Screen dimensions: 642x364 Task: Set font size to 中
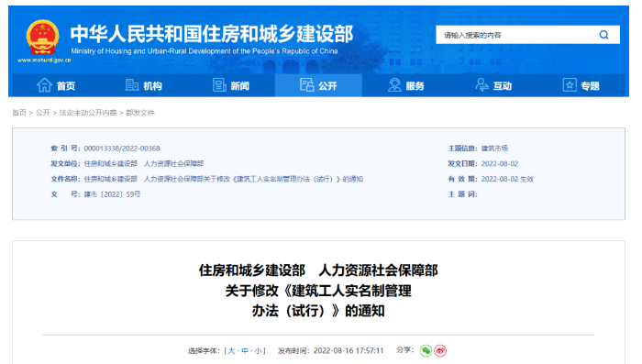pos(245,350)
